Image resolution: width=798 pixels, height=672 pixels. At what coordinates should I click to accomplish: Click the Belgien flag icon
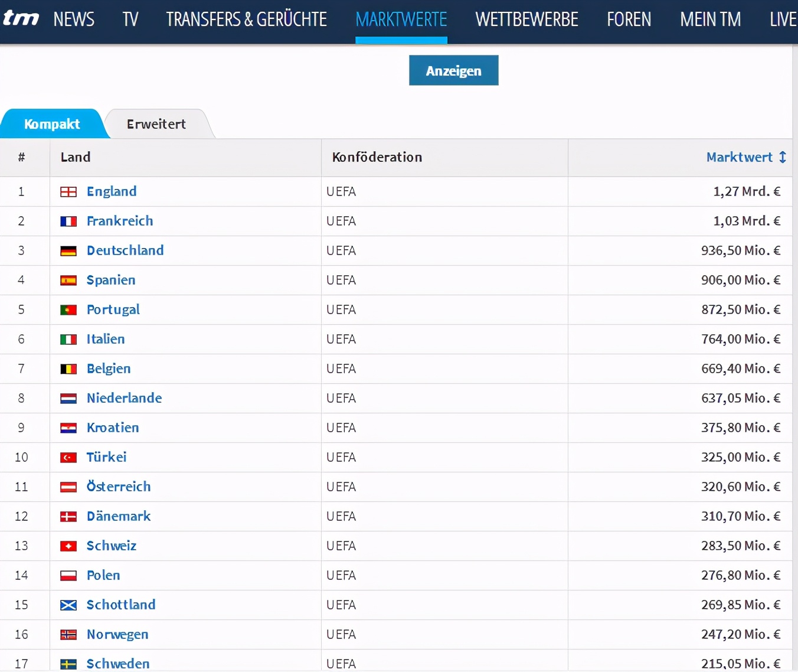tap(68, 369)
